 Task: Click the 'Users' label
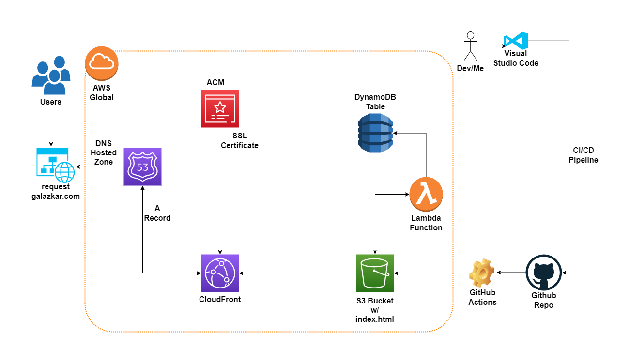pyautogui.click(x=51, y=102)
